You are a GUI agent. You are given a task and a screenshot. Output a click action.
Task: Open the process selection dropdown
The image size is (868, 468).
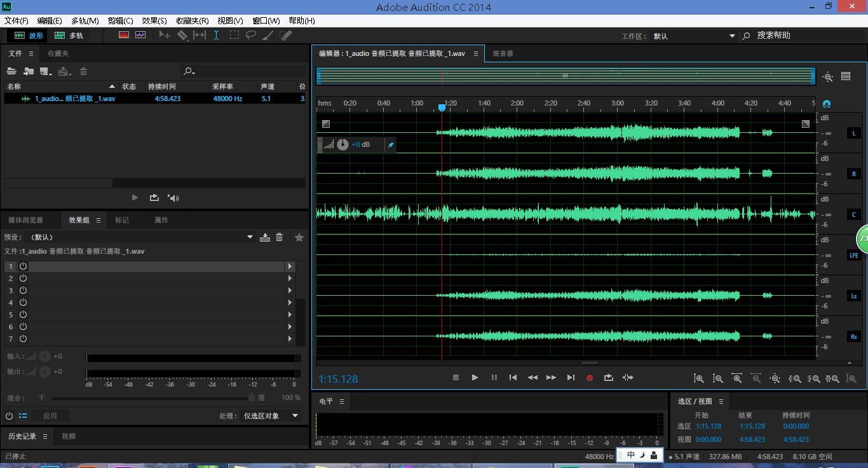tap(295, 416)
